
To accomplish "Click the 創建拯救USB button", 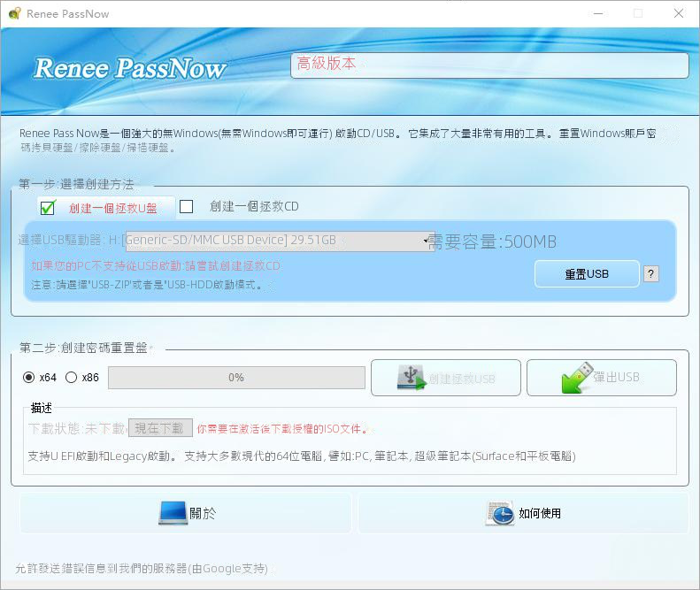I will (445, 378).
